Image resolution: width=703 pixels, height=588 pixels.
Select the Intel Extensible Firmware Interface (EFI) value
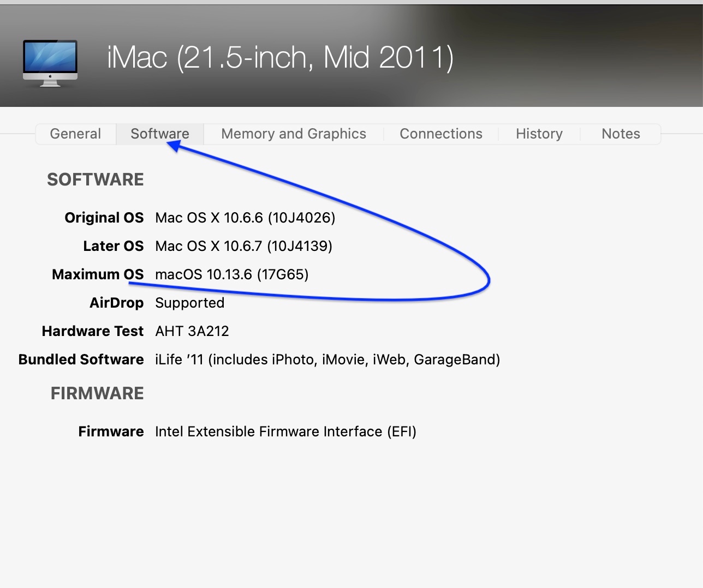[x=285, y=431]
